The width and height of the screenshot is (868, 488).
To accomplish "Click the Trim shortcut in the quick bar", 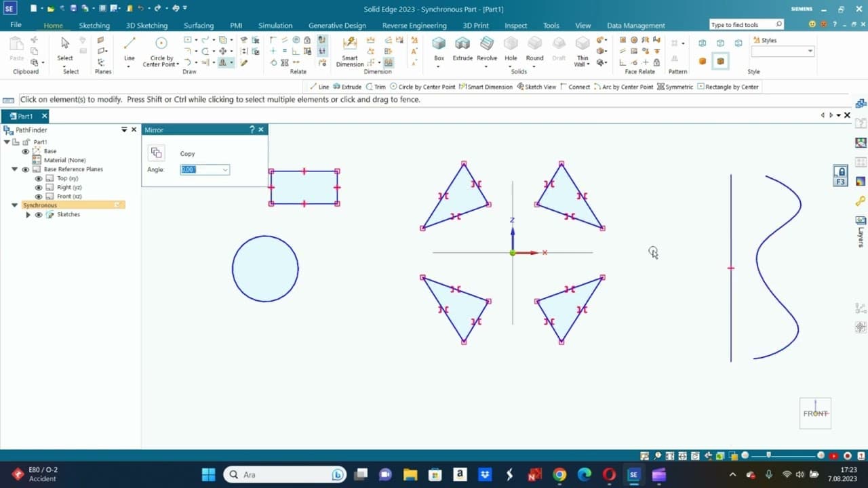I will point(375,87).
